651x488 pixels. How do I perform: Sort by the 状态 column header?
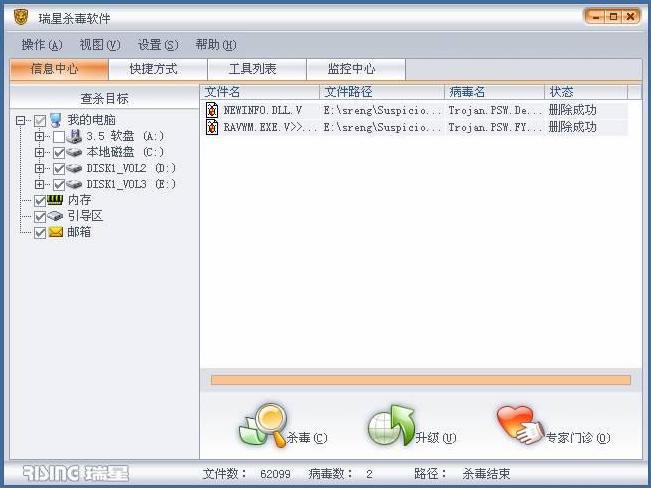coord(586,92)
